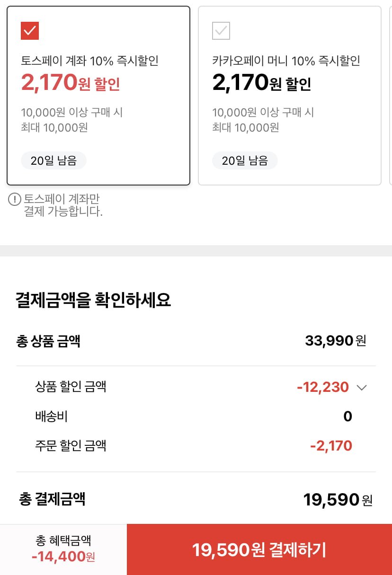
Task: Click the black 2,170원 할인 KakaoPay amount
Action: pyautogui.click(x=261, y=83)
